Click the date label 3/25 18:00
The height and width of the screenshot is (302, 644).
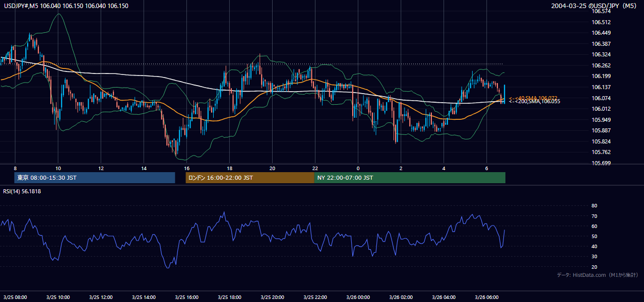click(x=230, y=297)
